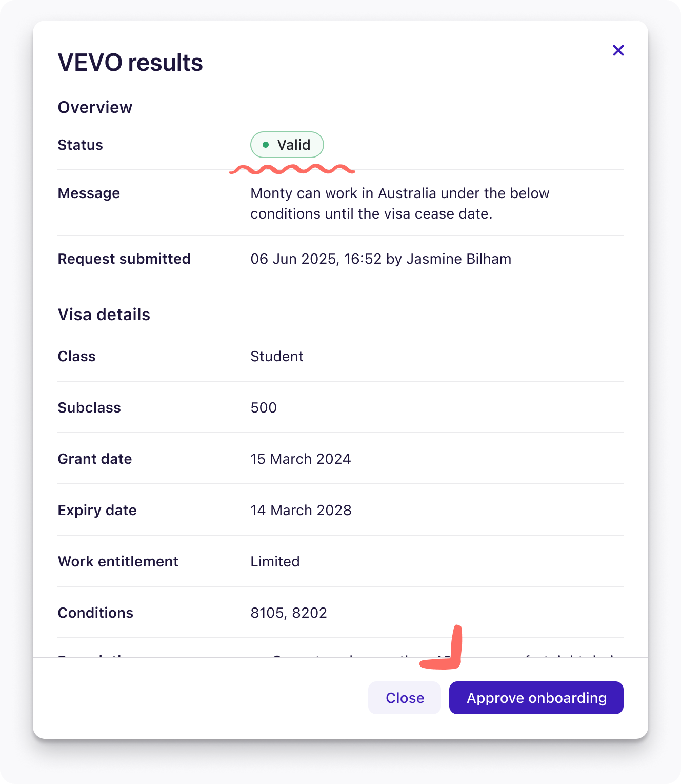This screenshot has height=784, width=681.
Task: Click the Conditions value 8105, 8202
Action: (x=288, y=613)
